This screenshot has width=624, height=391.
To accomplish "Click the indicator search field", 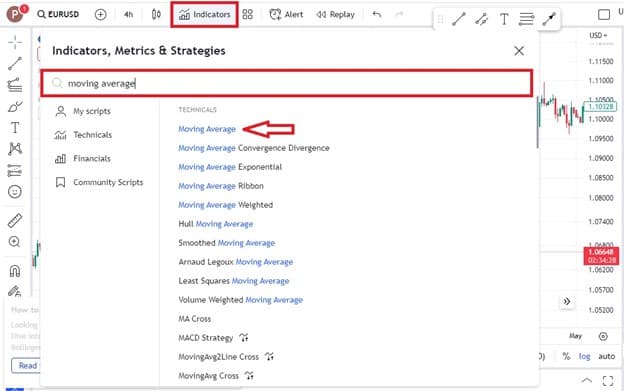I will point(287,84).
